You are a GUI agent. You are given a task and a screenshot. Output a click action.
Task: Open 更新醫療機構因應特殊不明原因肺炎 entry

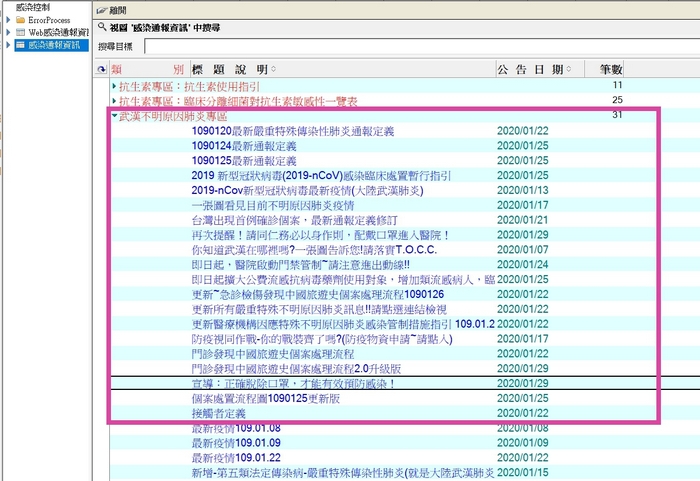343,324
